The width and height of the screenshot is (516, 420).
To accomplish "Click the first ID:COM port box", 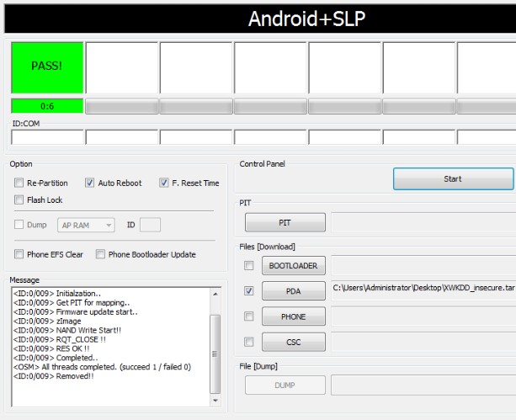I will 47,137.
